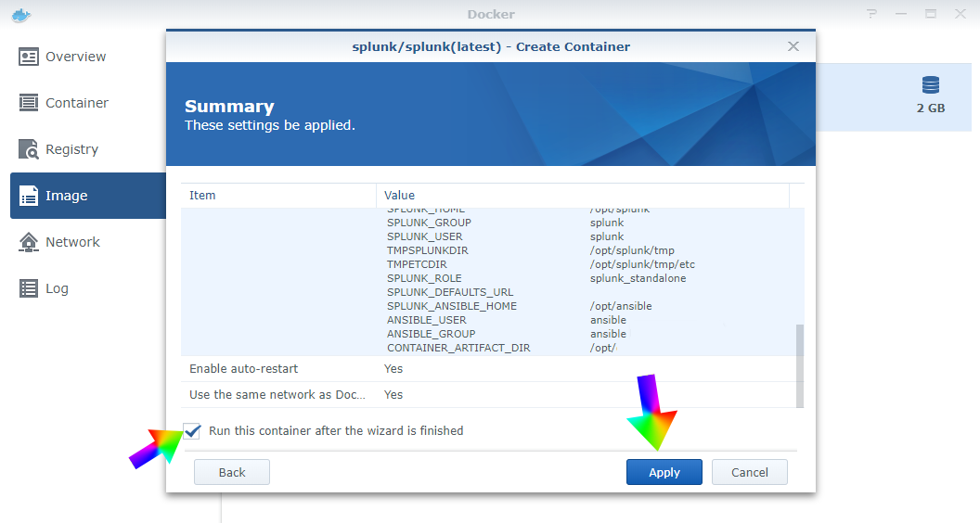Select the Enable auto-restart row
Image resolution: width=980 pixels, height=523 pixels.
489,369
